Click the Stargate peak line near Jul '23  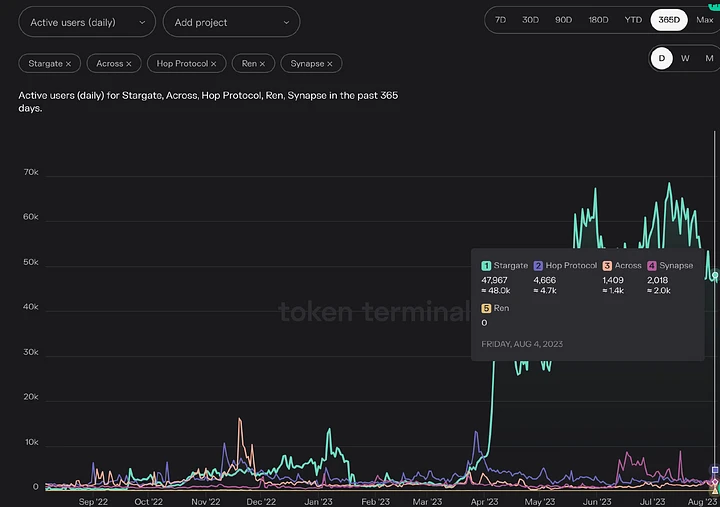tap(669, 185)
